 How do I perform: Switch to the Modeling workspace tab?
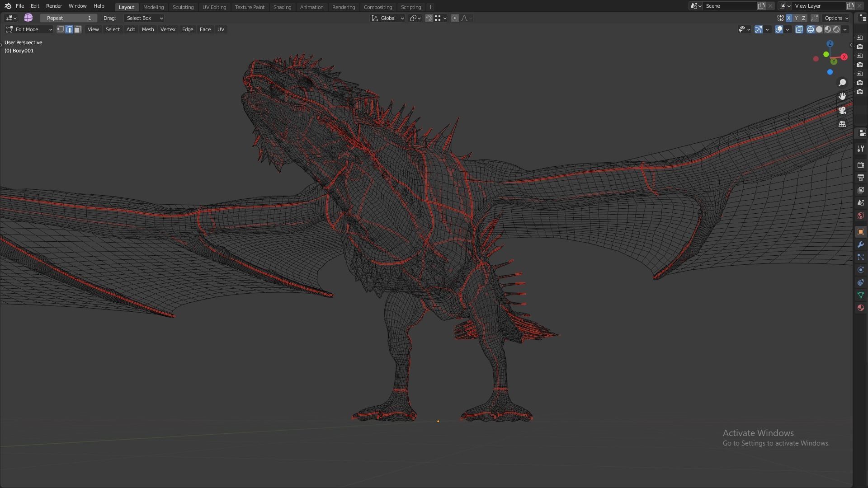pyautogui.click(x=153, y=7)
